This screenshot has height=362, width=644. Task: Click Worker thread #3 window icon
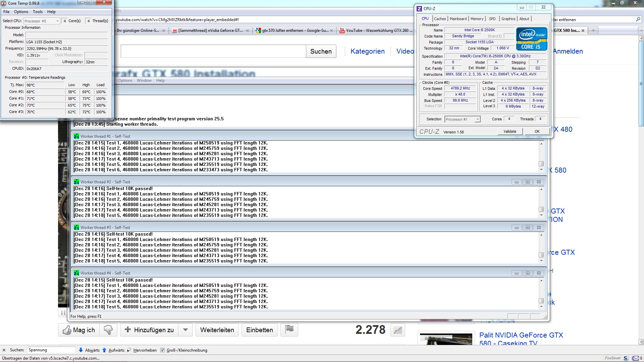point(76,227)
